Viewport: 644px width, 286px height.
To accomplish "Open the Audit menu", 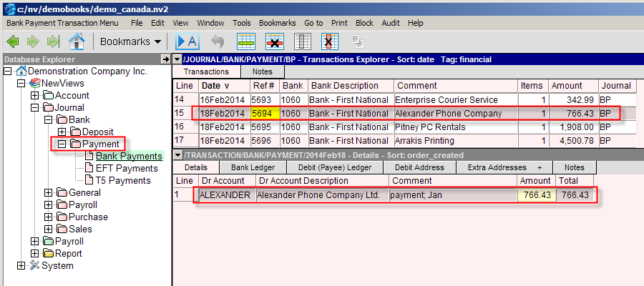I will pyautogui.click(x=391, y=23).
